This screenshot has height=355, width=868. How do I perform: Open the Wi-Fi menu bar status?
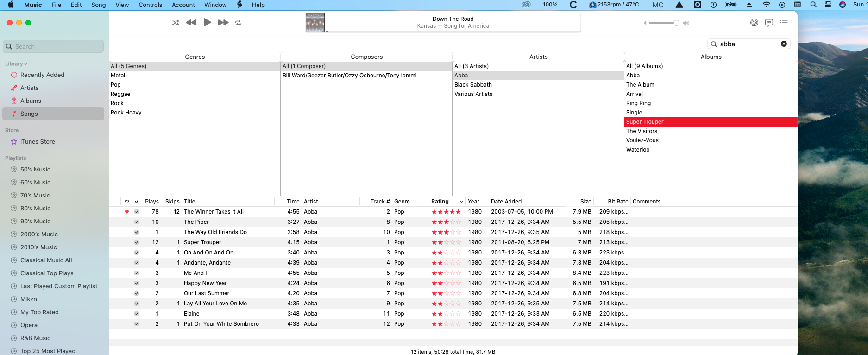point(767,5)
